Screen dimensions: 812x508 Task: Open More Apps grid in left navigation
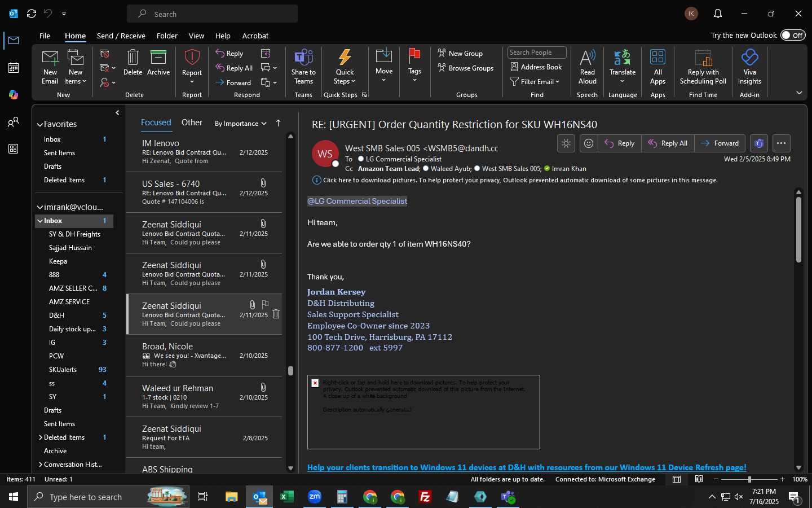pyautogui.click(x=14, y=149)
